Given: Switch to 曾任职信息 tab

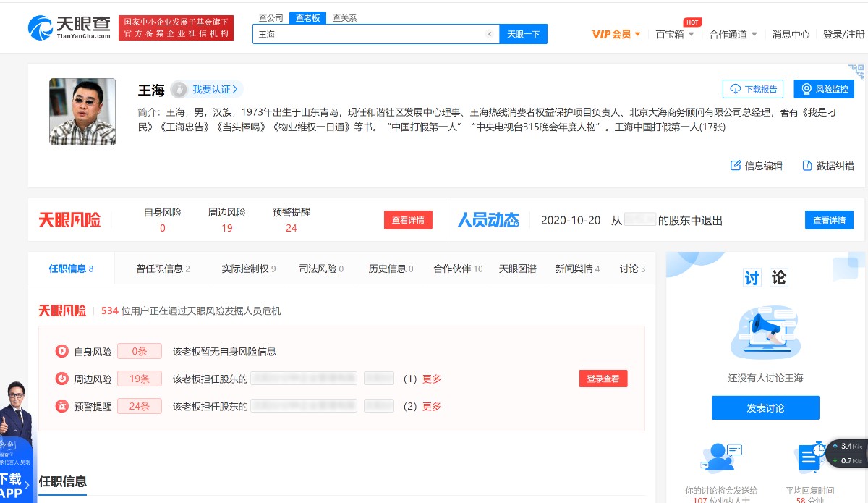Looking at the screenshot, I should click(163, 269).
